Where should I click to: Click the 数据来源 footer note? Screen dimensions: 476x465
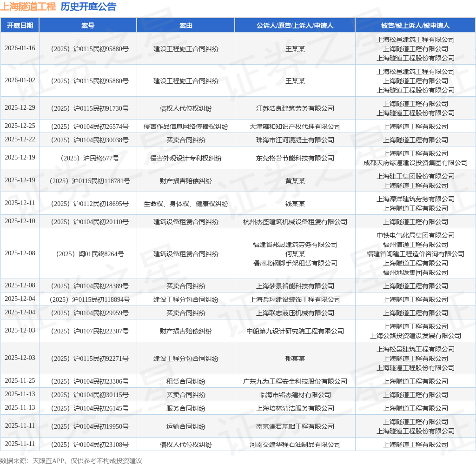(x=71, y=461)
